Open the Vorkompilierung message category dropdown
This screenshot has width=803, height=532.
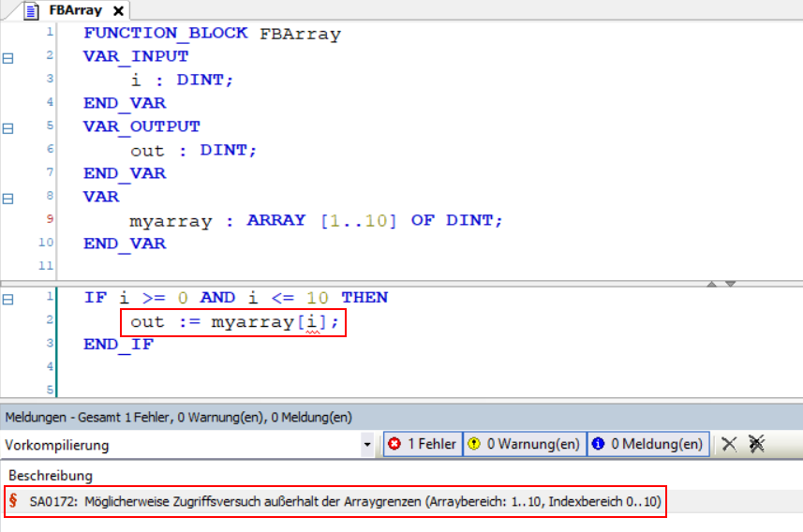(x=366, y=445)
